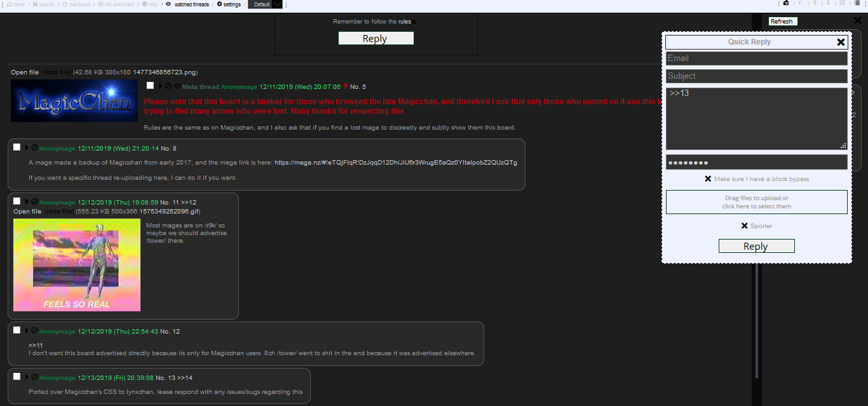868x406 pixels.
Task: Open the mega.nz backup link
Action: click(x=395, y=163)
